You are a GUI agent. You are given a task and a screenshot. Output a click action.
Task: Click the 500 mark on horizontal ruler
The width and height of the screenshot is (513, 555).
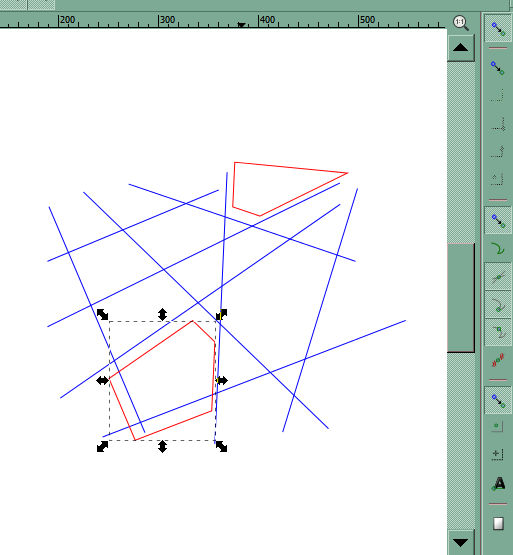click(367, 20)
